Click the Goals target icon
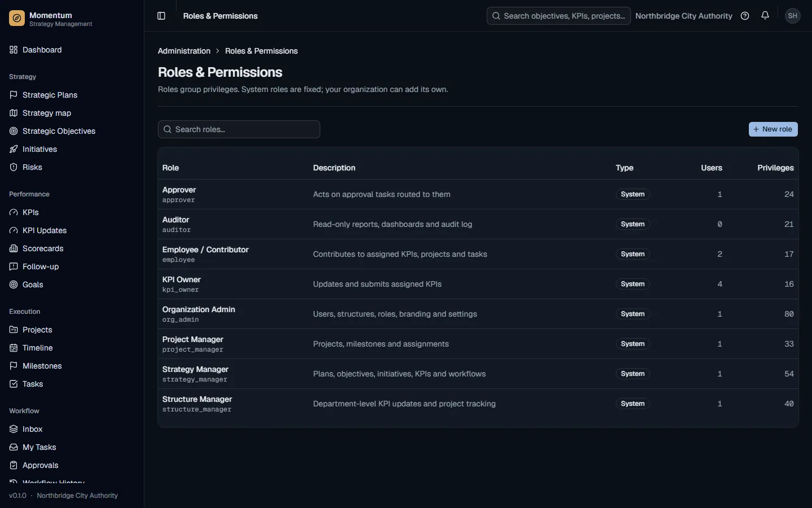 pyautogui.click(x=14, y=284)
